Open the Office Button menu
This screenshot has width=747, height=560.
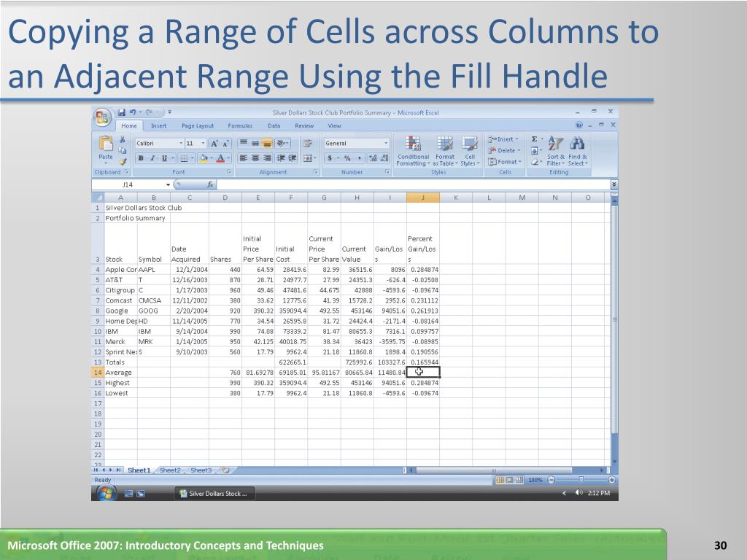coord(102,117)
